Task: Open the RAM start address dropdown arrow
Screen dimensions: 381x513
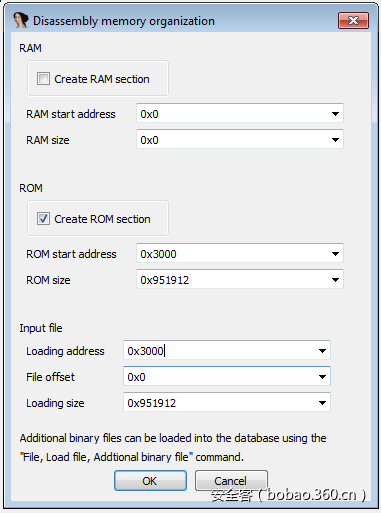Action: [x=335, y=114]
